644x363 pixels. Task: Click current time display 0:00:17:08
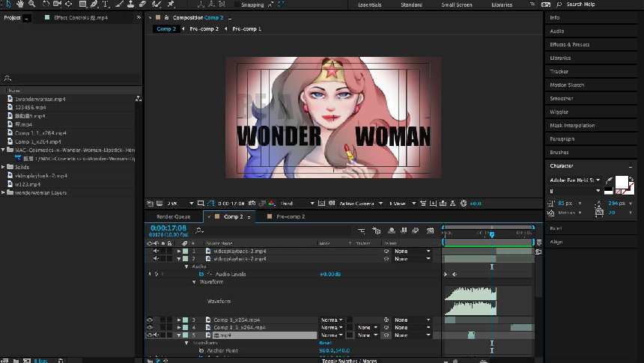168,228
